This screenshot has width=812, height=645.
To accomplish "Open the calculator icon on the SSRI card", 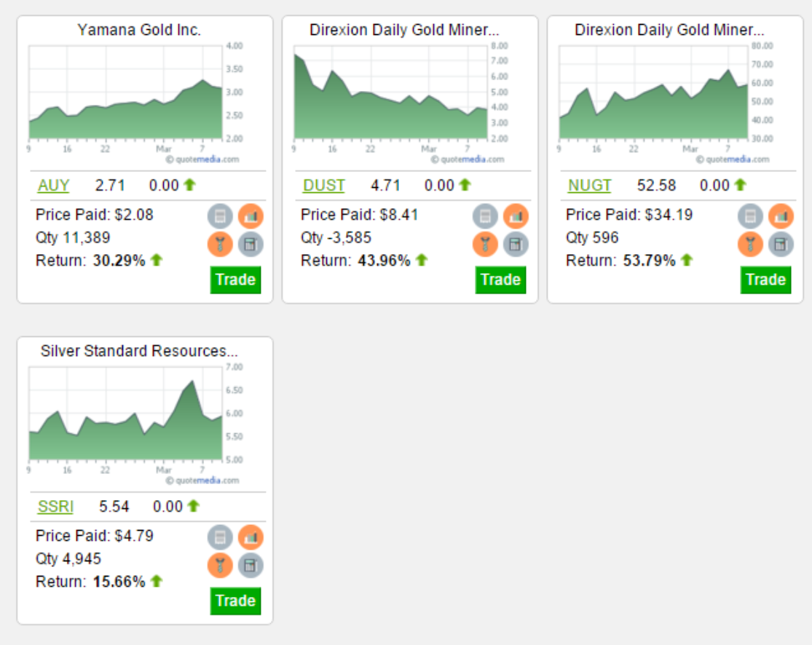I will point(251,565).
